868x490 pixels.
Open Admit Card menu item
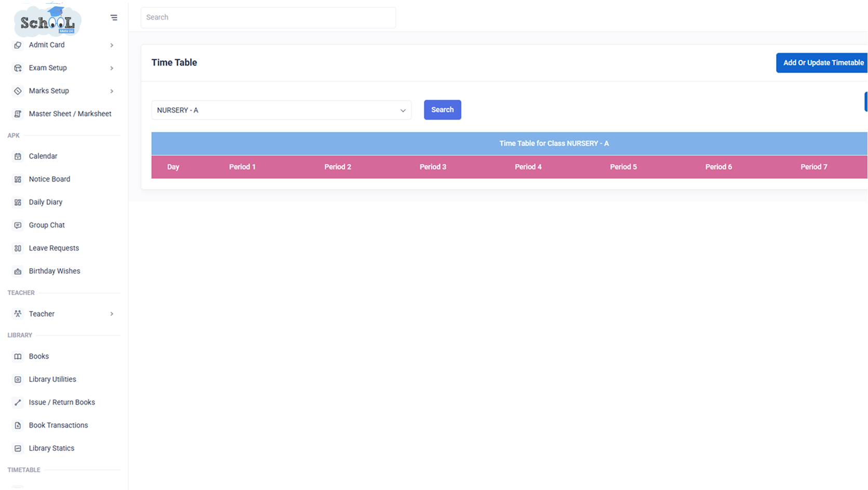(x=47, y=45)
